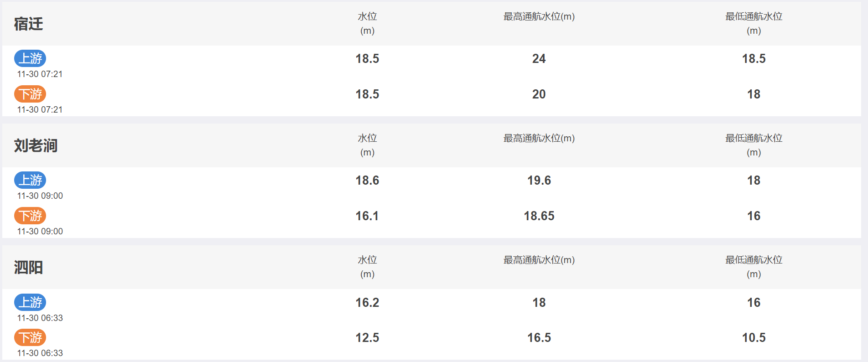Click 刘老涧 downstream max navigable level 18.65

click(539, 216)
